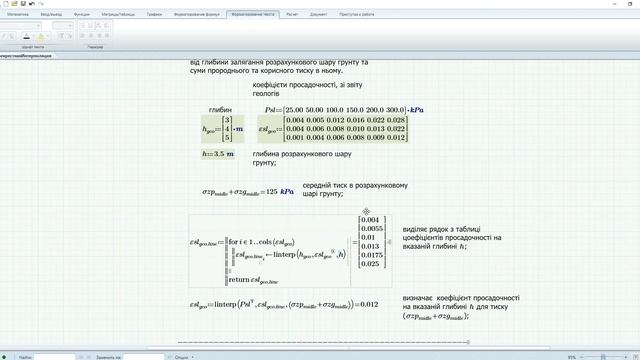This screenshot has height=360, width=640.
Task: Click the Save floppy disk icon
Action: 23,3
